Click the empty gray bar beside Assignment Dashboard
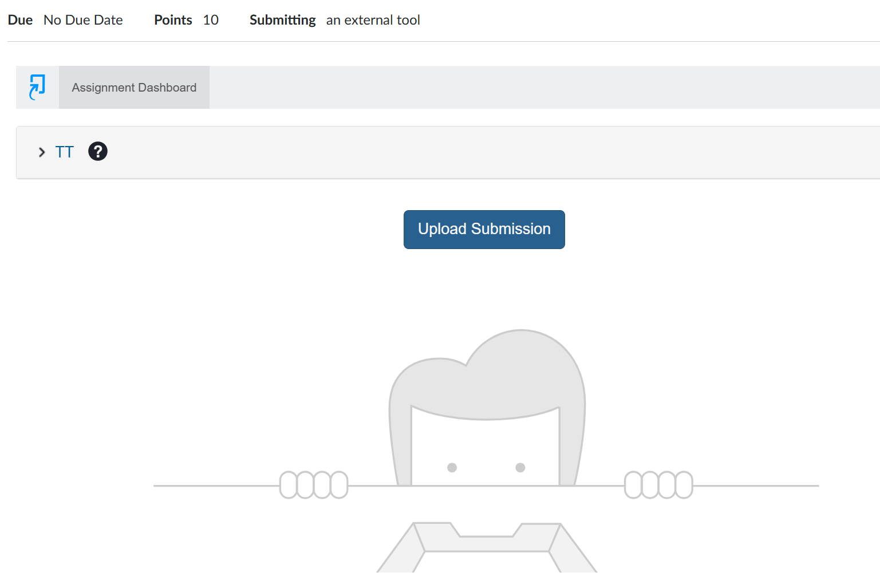 [x=544, y=88]
